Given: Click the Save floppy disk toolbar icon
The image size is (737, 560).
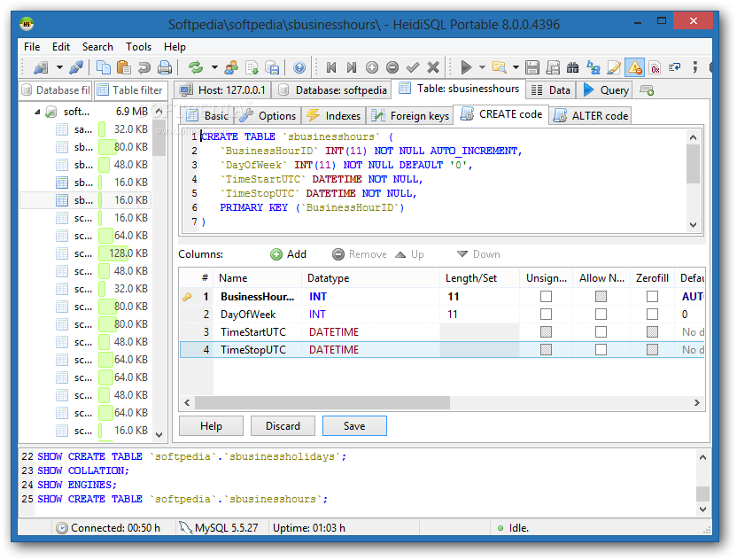Looking at the screenshot, I should click(x=532, y=67).
